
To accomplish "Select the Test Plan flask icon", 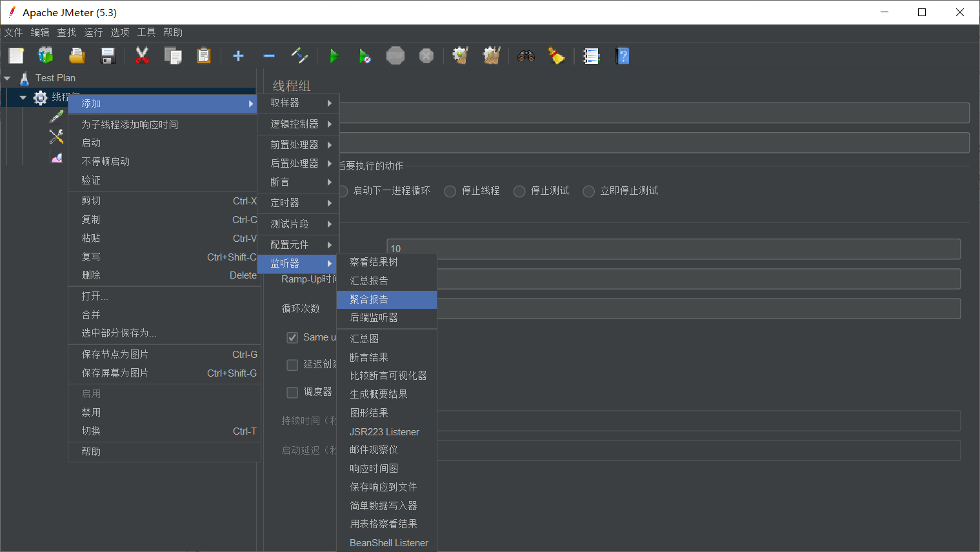I will pos(25,79).
